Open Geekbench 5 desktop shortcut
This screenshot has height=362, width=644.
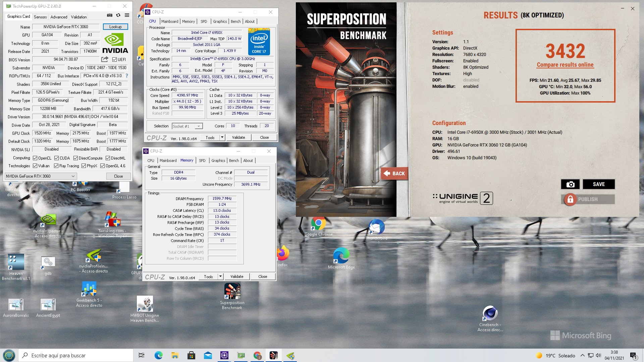point(89,294)
